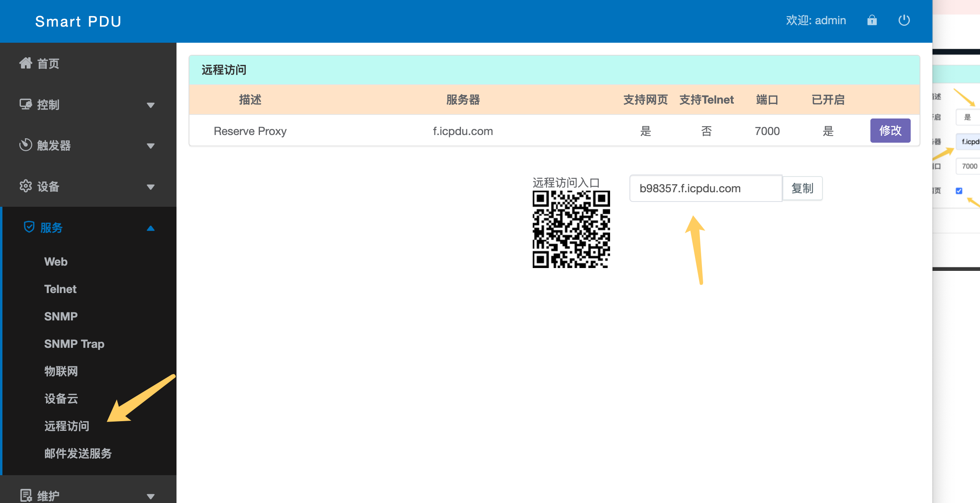Click the 描述 column header
The width and height of the screenshot is (980, 503).
click(250, 100)
